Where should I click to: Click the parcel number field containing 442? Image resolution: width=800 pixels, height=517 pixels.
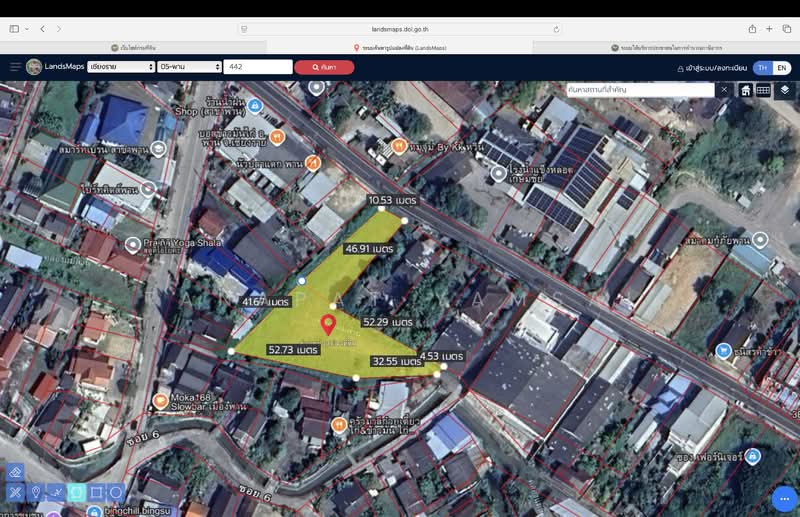click(x=258, y=67)
